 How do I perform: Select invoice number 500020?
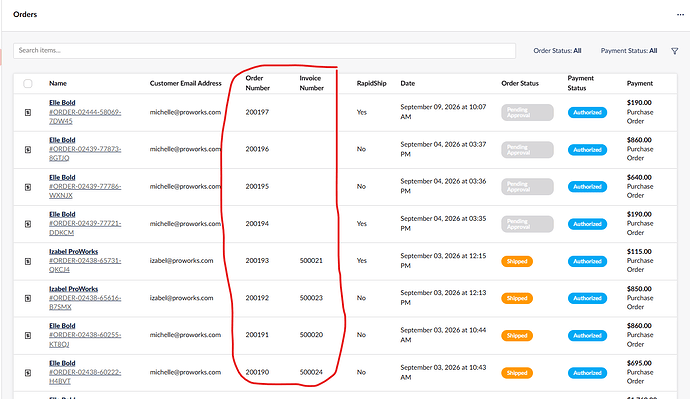pos(311,335)
